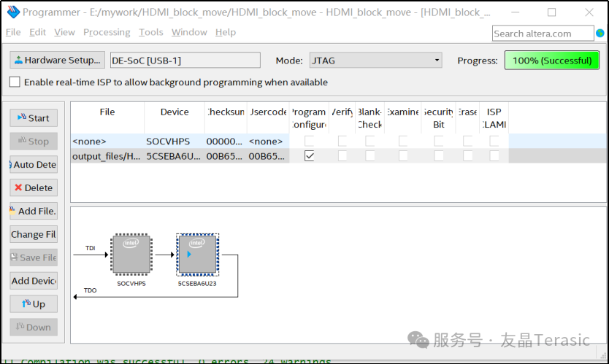
Task: Enable Erase for the output_files row
Action: (x=467, y=156)
